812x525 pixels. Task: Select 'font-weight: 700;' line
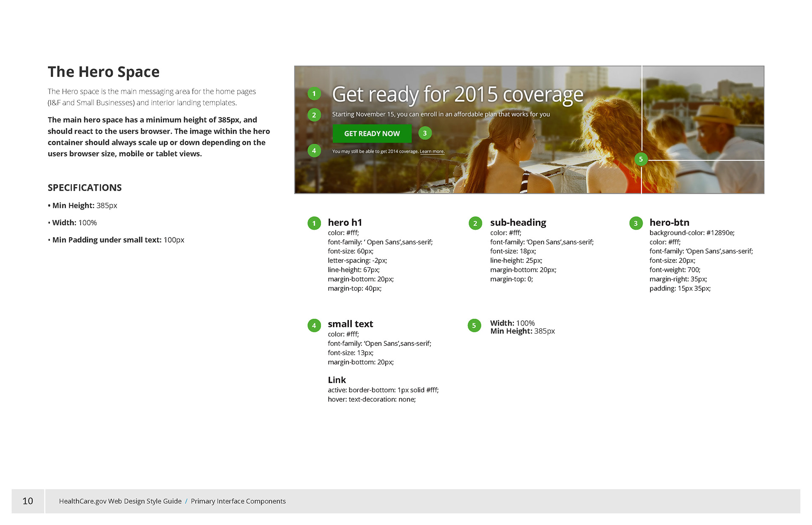[x=675, y=270]
